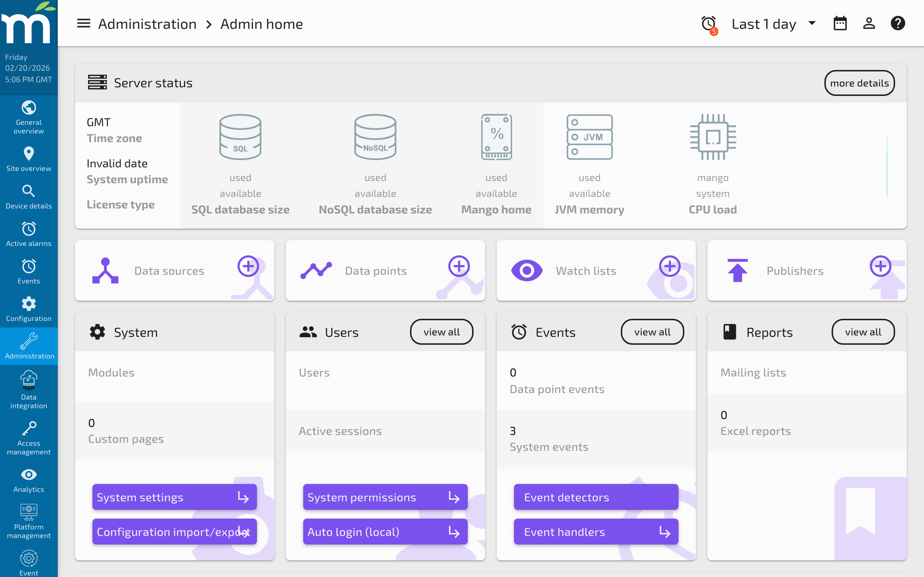This screenshot has height=577, width=924.
Task: Select the Device details sidebar icon
Action: pos(29,196)
